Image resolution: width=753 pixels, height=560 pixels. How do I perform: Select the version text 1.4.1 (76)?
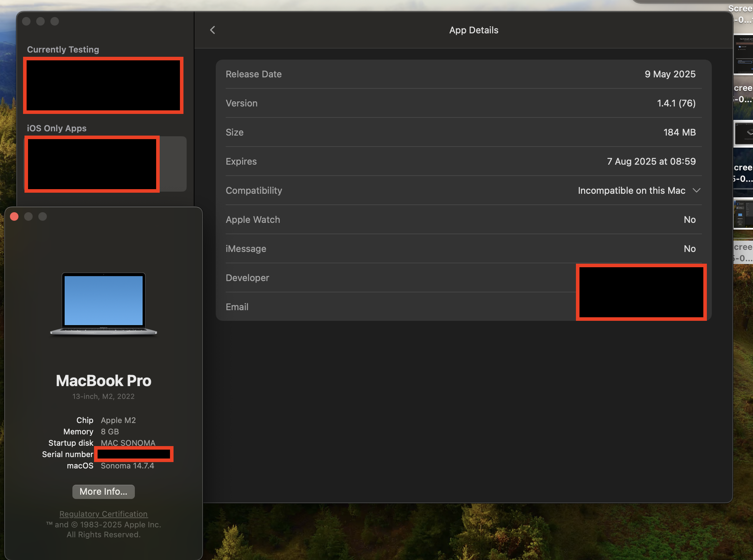[x=676, y=103]
